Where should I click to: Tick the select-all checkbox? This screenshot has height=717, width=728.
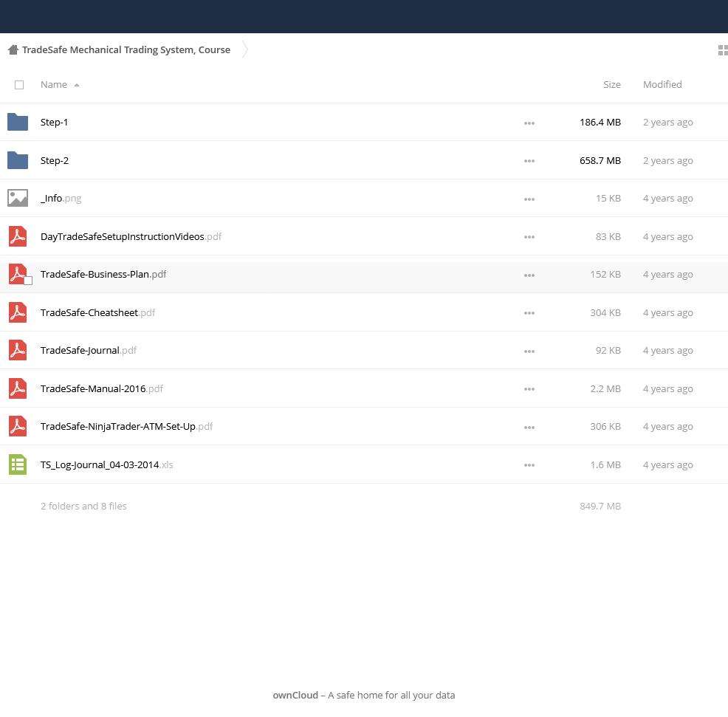click(x=19, y=85)
